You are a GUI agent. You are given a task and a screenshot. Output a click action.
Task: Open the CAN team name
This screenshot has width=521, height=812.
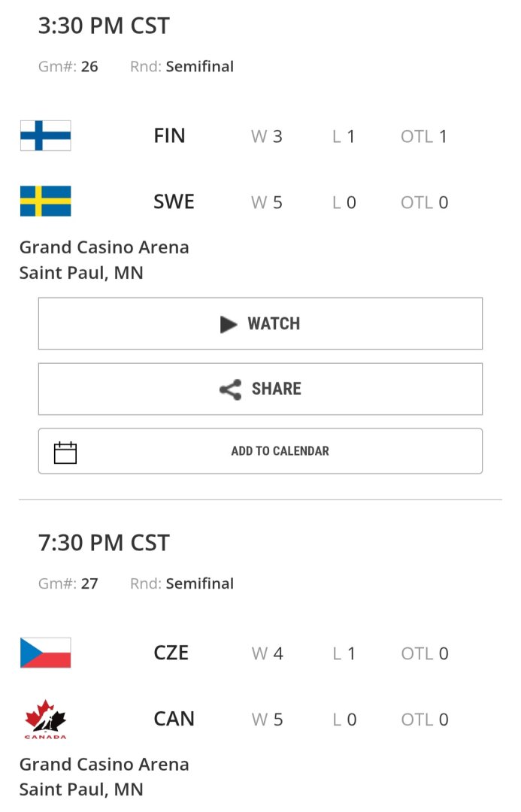(174, 719)
